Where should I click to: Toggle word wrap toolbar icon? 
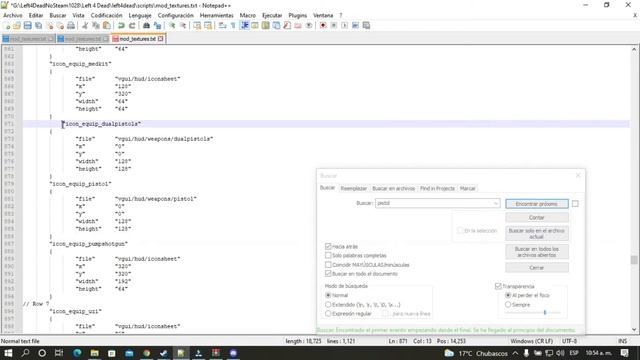[x=222, y=25]
